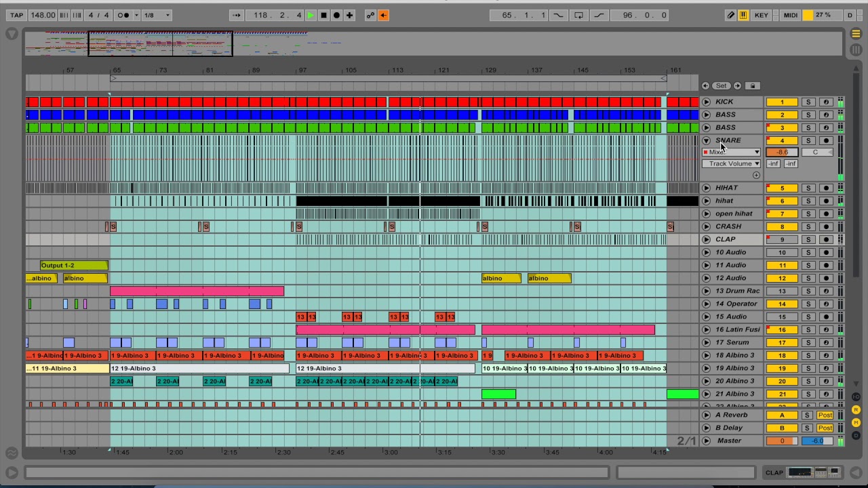This screenshot has width=868, height=488.
Task: Click the Arrangement Record button
Action: (336, 15)
